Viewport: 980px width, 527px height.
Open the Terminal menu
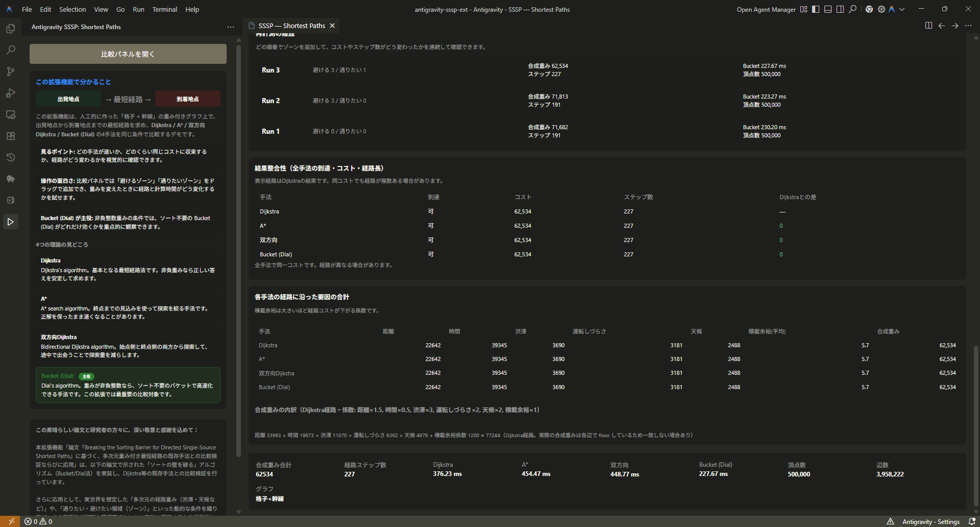(164, 9)
